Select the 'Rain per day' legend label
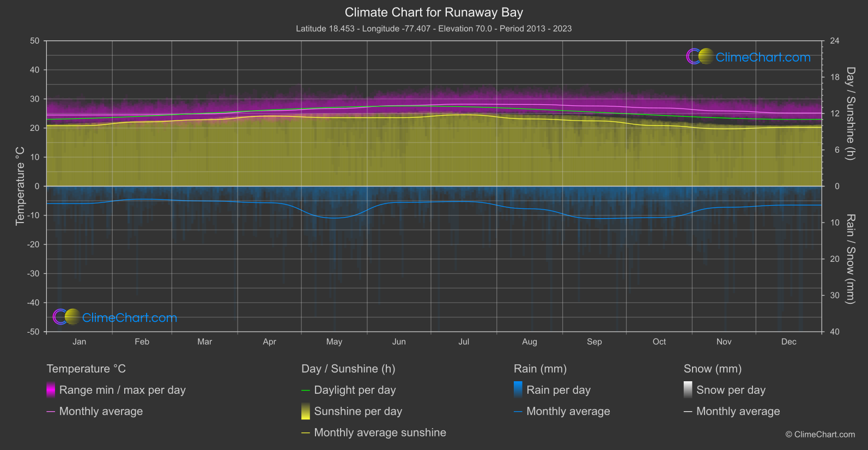 559,390
